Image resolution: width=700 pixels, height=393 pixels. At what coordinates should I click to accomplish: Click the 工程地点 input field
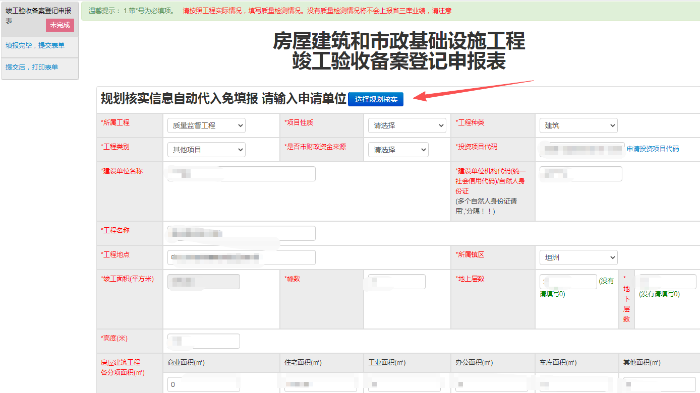[x=242, y=257]
